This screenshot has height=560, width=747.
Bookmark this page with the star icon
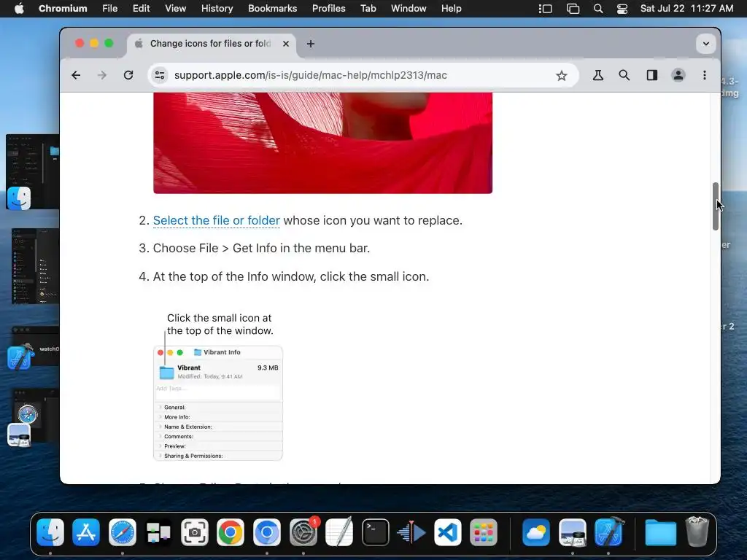(562, 75)
